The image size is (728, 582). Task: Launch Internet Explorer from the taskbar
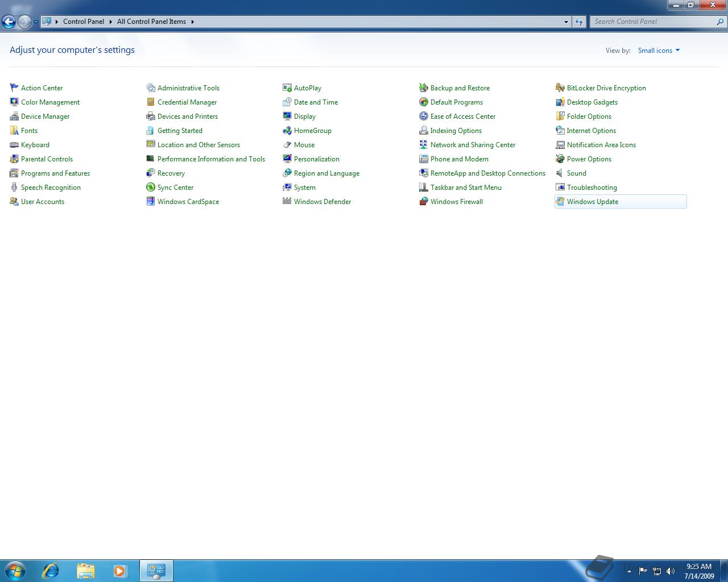coord(51,570)
